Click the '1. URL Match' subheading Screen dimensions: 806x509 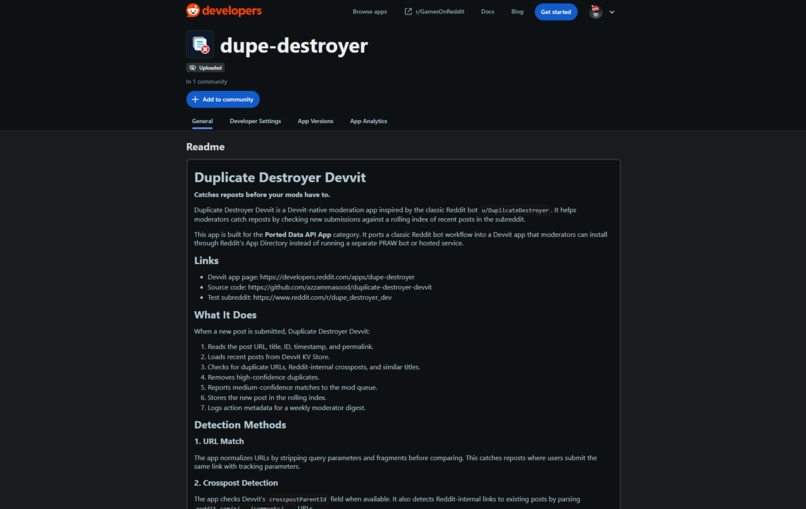point(219,441)
